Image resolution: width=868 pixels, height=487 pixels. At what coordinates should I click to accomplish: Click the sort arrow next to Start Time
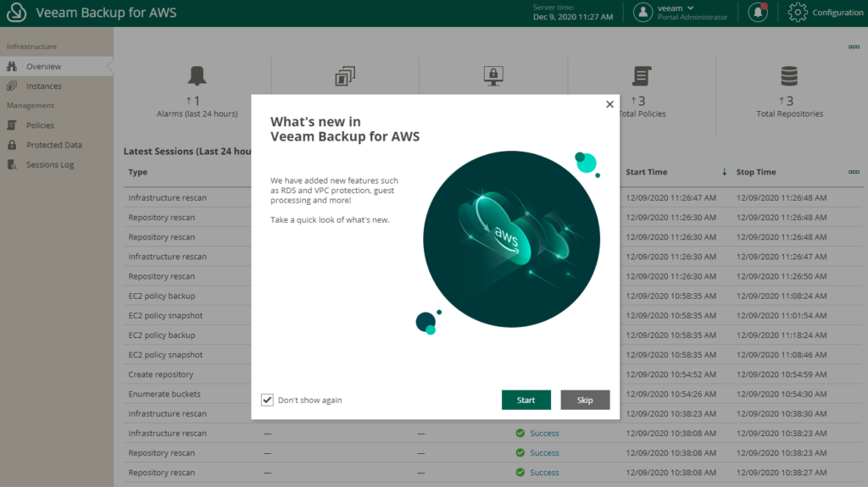[x=724, y=172]
